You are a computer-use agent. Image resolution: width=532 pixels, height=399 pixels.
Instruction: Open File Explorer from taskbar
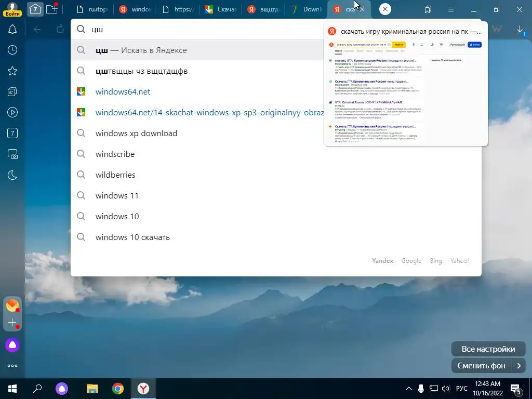(92, 389)
